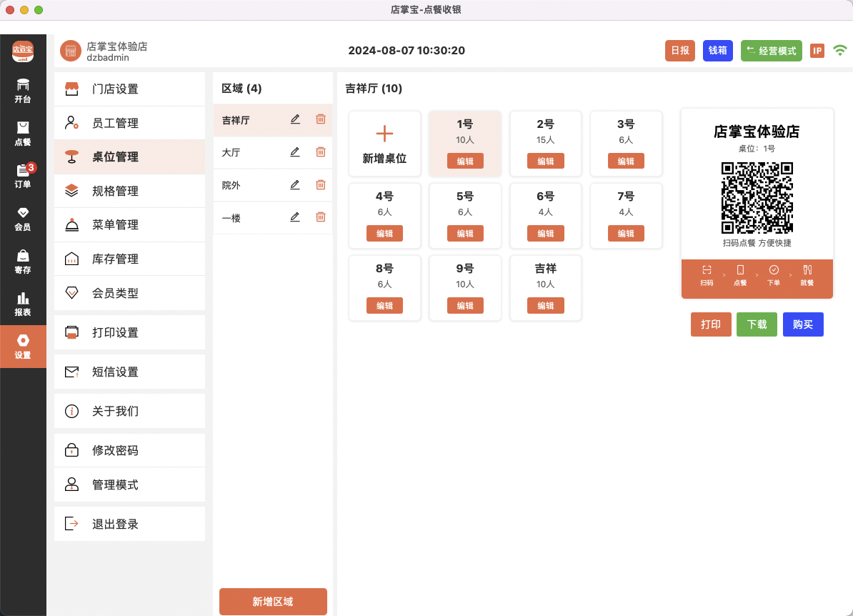This screenshot has height=616, width=853.
Task: Click 新增区域 to add area
Action: (x=273, y=601)
